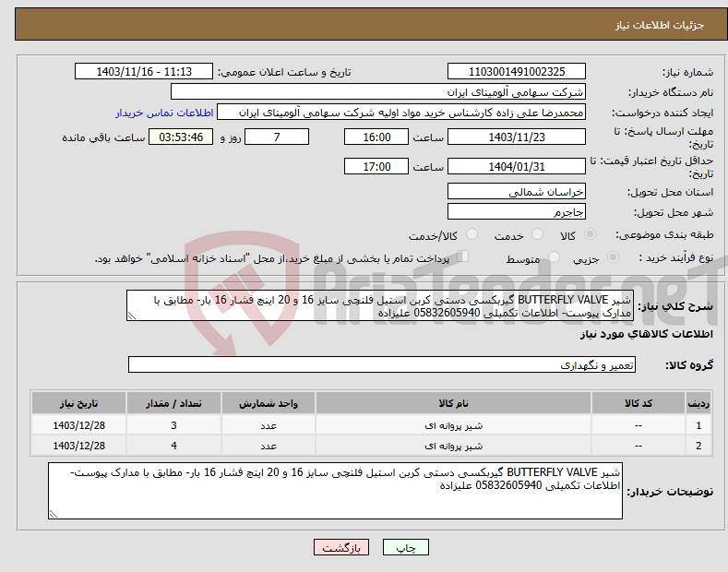Toggle the اسناد خزانه اسلامی payment checkbox
The image size is (728, 572).
click(462, 256)
